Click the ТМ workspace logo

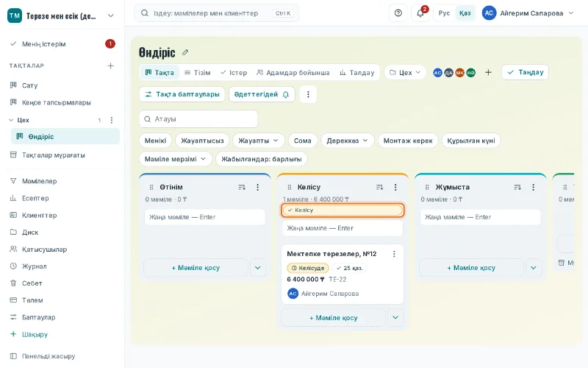click(15, 15)
